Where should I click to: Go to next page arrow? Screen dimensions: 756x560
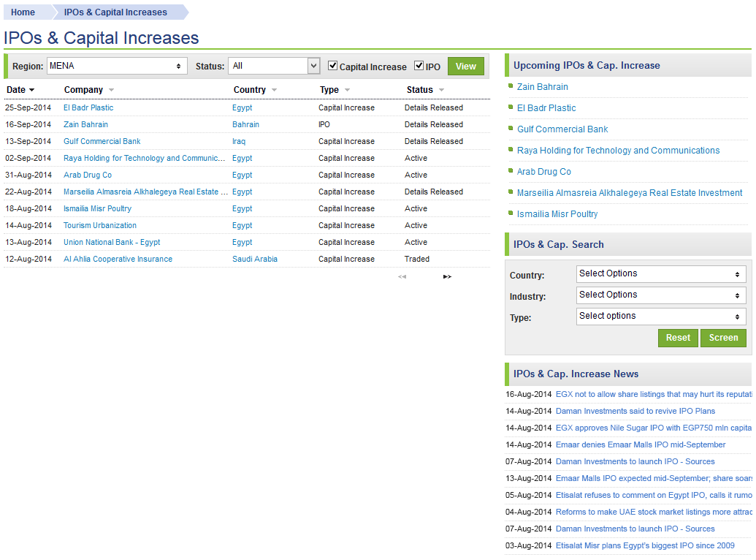pos(447,276)
